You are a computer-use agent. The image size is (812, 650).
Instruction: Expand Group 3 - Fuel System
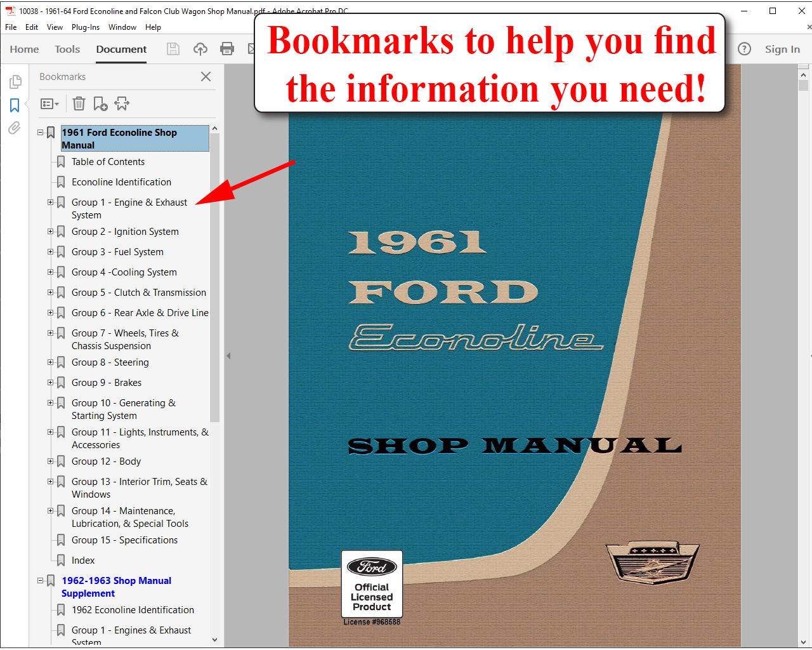(x=51, y=252)
